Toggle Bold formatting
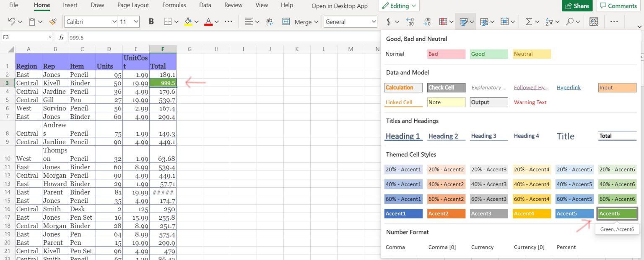644x260 pixels. (x=151, y=22)
